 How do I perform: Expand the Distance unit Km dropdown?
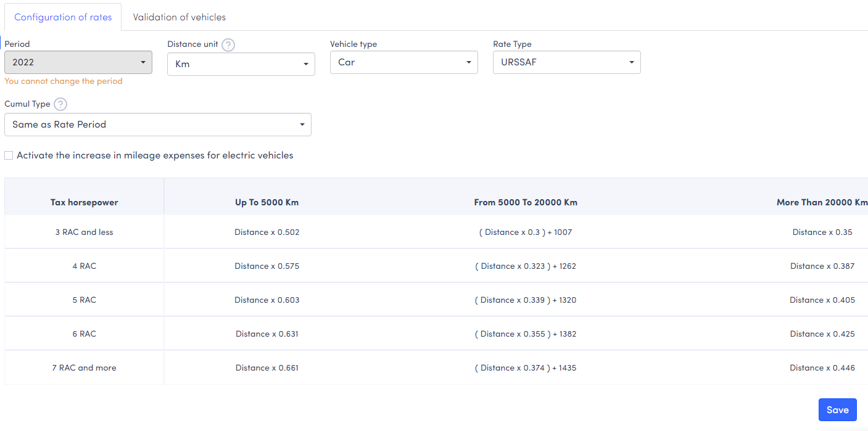pos(241,64)
